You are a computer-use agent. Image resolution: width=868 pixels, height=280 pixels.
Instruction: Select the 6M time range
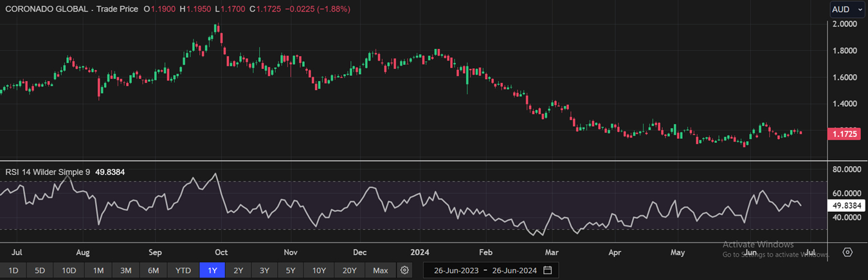tap(153, 270)
